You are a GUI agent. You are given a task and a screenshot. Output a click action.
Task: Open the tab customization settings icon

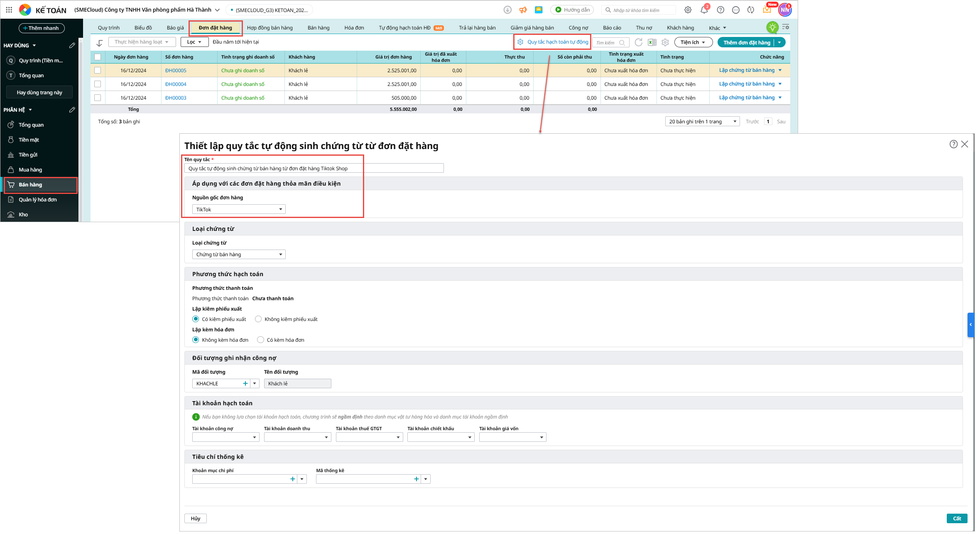coord(786,27)
